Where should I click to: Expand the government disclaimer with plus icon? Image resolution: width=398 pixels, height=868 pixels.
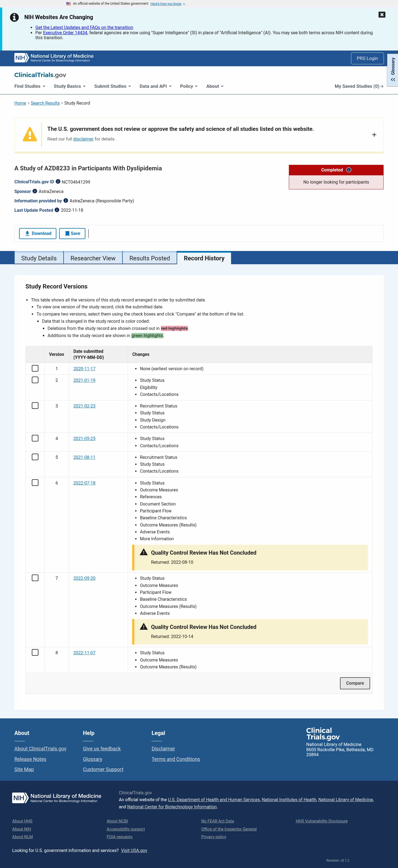click(374, 135)
